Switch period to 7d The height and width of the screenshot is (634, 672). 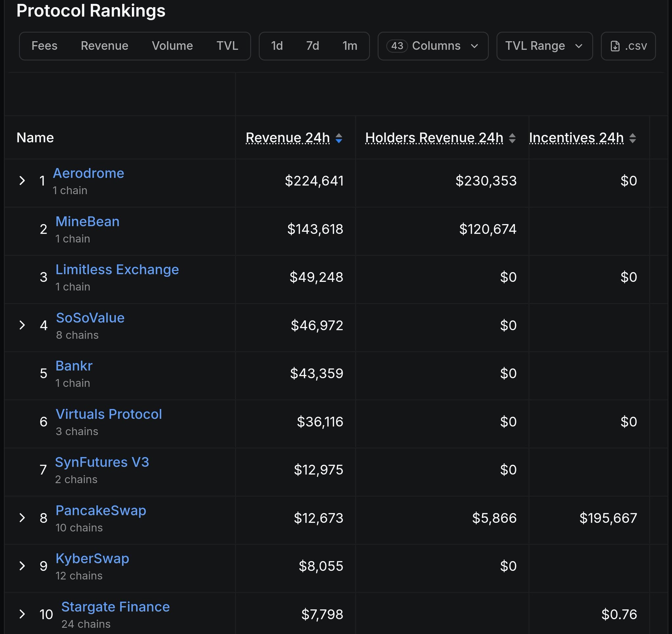[312, 46]
